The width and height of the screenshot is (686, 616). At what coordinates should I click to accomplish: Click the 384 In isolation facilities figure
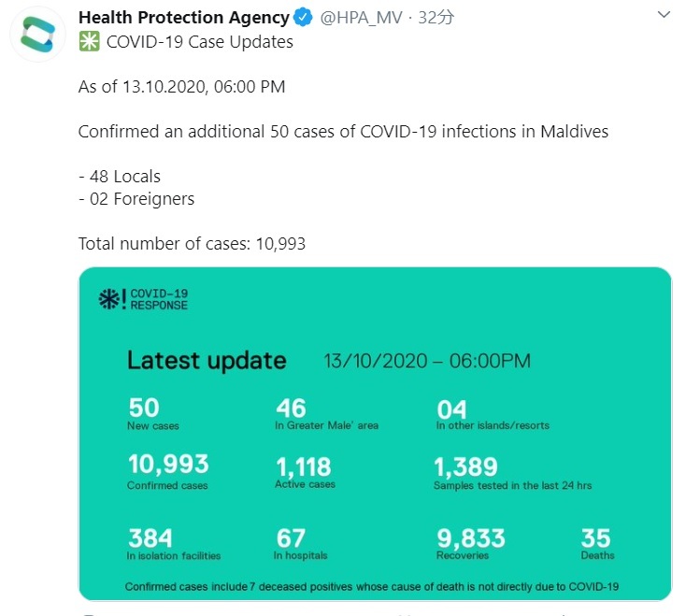pyautogui.click(x=173, y=543)
